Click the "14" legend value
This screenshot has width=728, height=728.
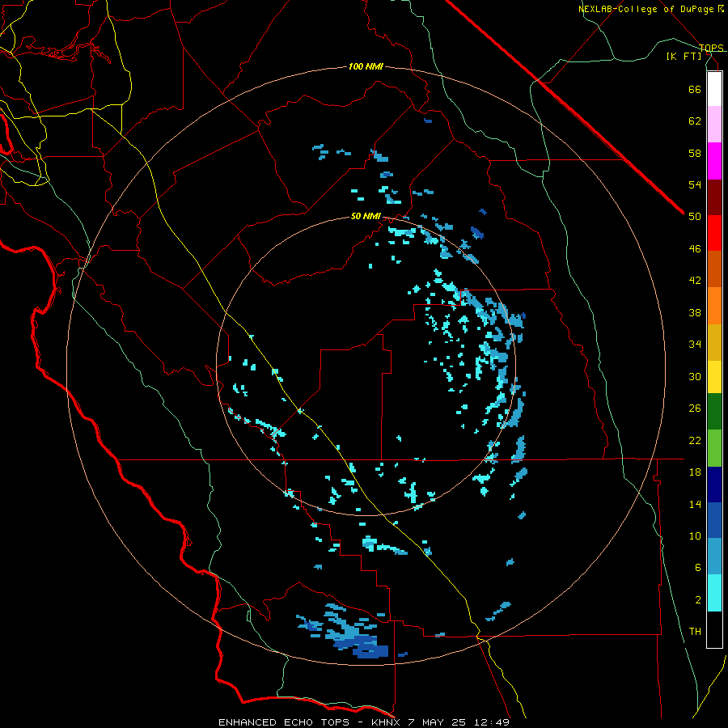tap(695, 504)
